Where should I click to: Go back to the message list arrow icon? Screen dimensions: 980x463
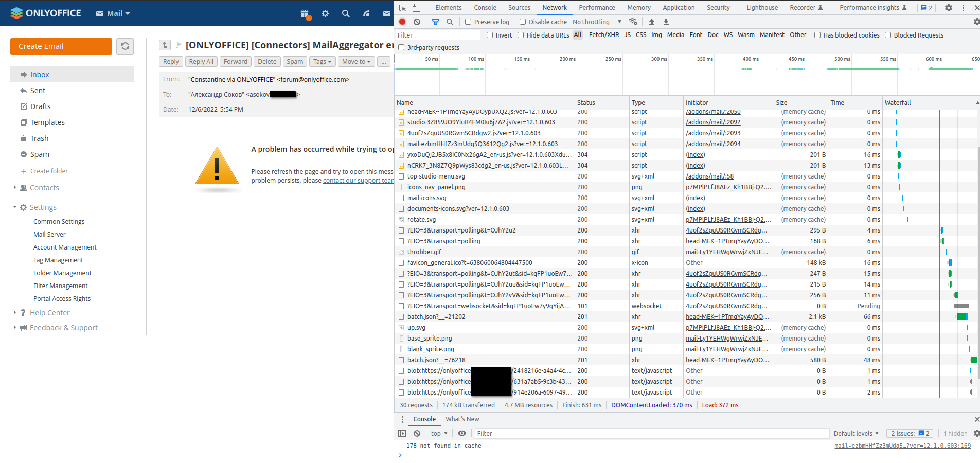[165, 45]
